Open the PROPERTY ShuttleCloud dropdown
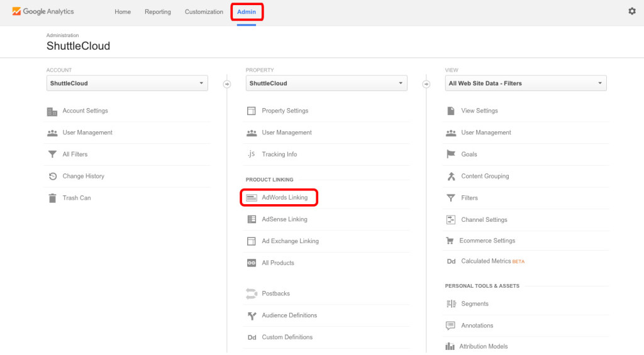 [x=326, y=84]
